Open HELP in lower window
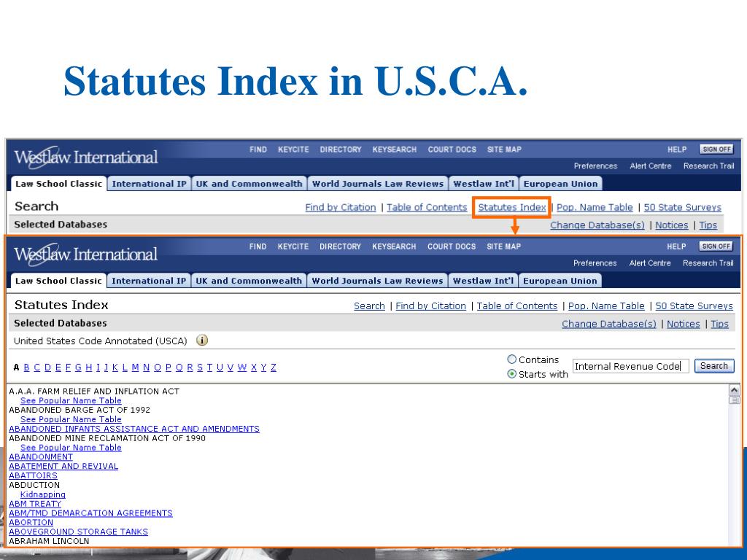The width and height of the screenshot is (747, 560). (676, 246)
